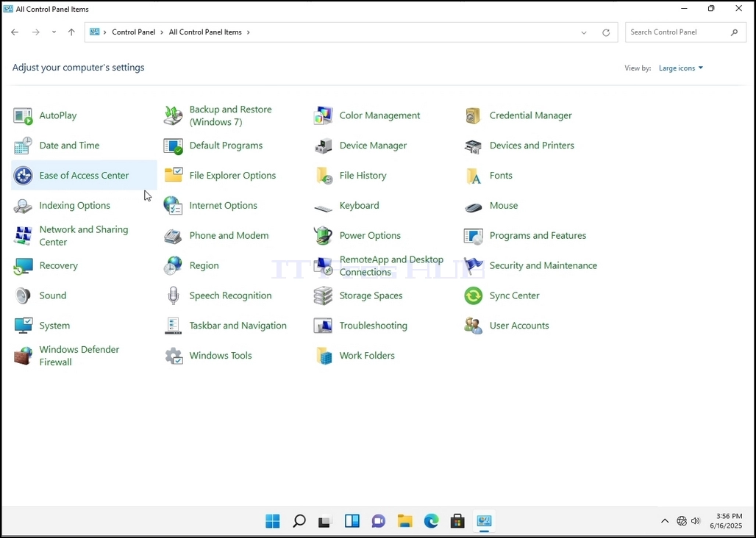Open RemoteApp and Desktop Connections link
This screenshot has width=756, height=538.
click(x=391, y=266)
